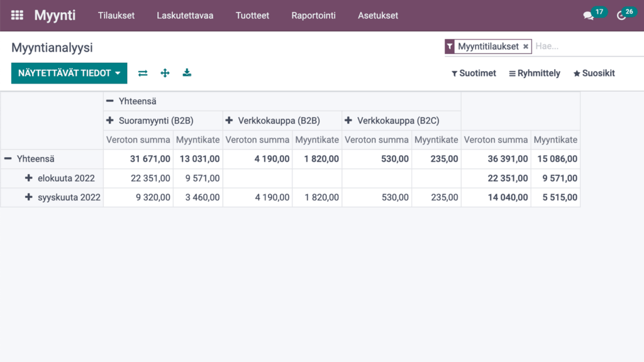Open the Asetukset menu
644x362 pixels.
(x=377, y=15)
